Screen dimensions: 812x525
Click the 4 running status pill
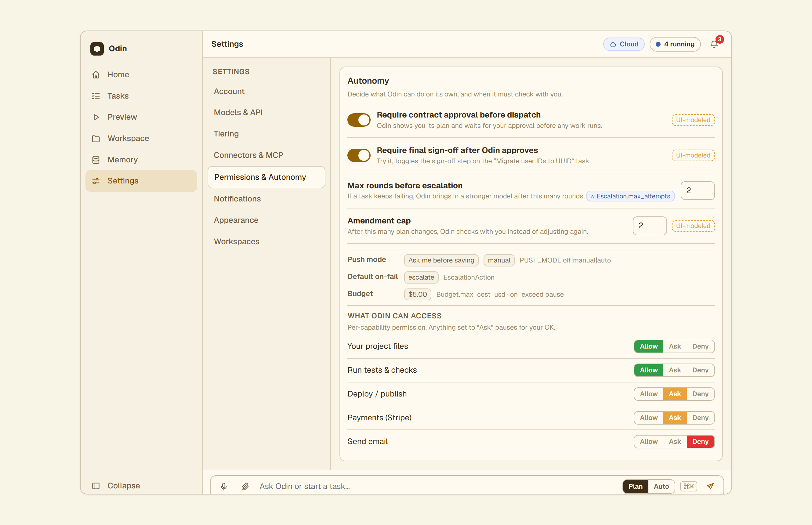pyautogui.click(x=675, y=44)
